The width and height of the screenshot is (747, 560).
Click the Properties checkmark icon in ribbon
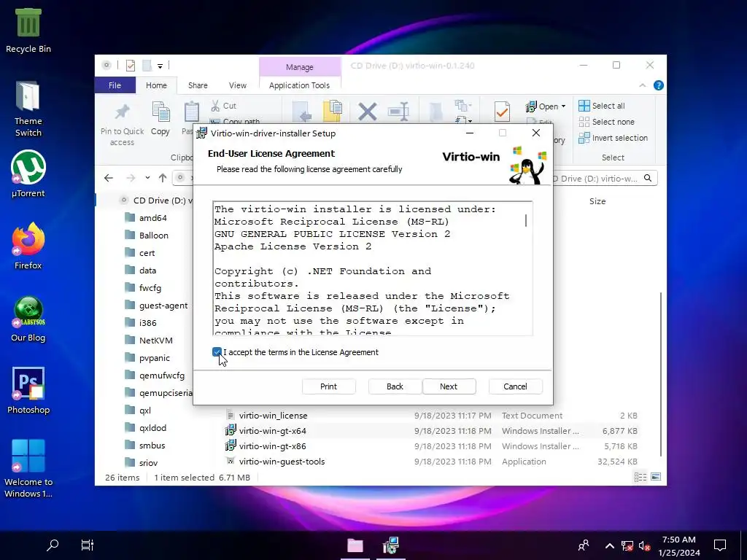502,112
